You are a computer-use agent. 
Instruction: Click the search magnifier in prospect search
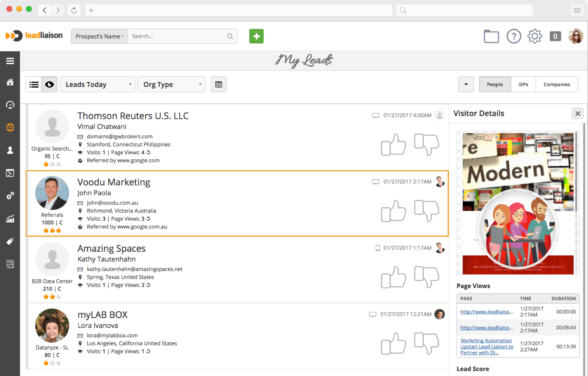point(230,36)
